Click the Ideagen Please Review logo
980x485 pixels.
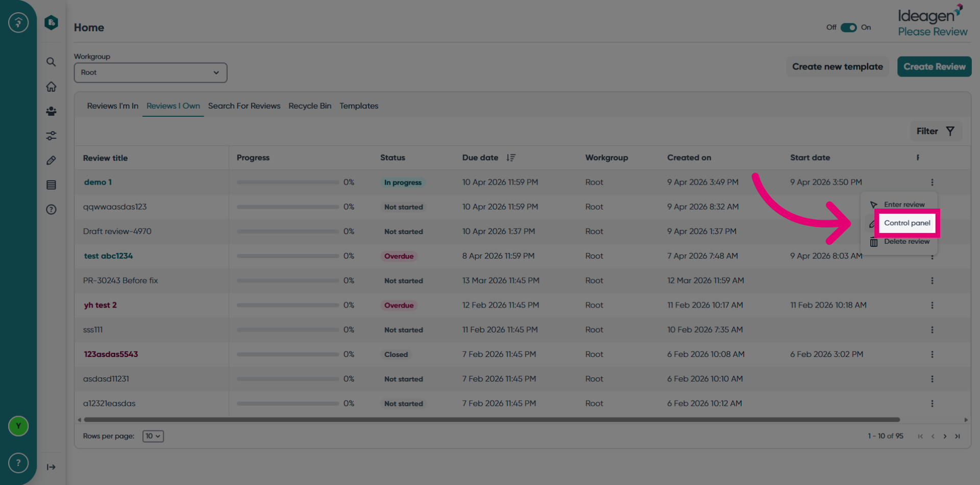(933, 21)
